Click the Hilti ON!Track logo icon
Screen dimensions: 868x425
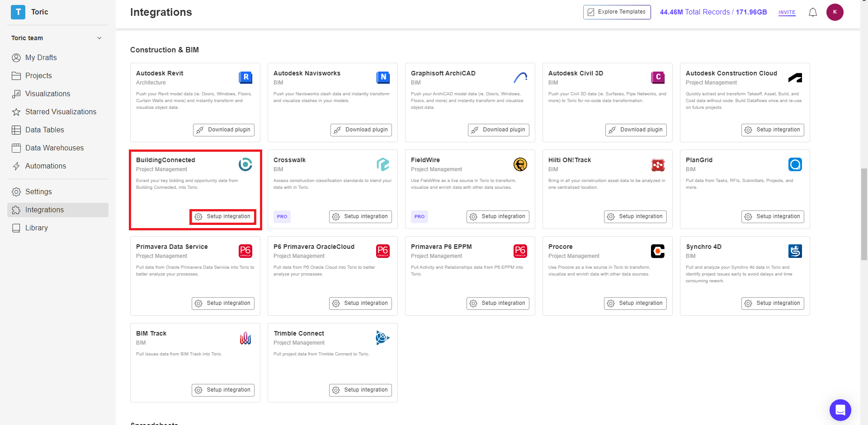coord(658,165)
